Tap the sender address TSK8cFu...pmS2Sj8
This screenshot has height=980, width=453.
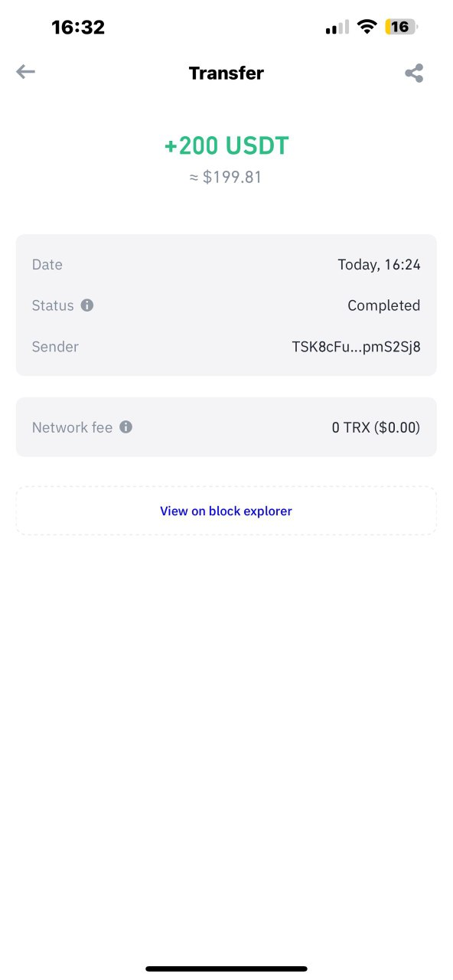tap(356, 347)
